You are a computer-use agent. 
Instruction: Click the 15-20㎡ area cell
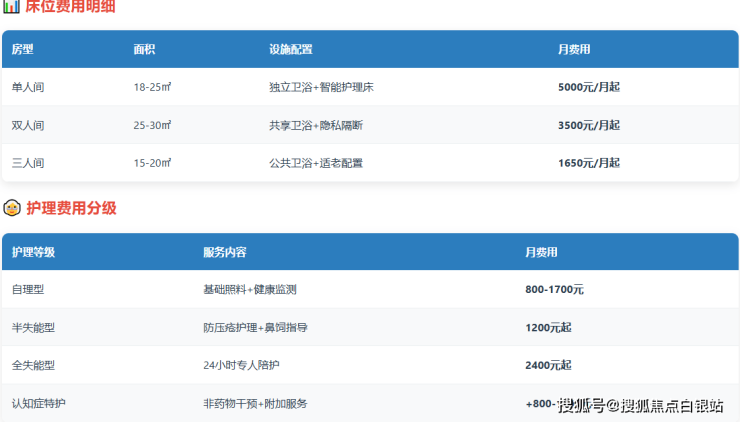152,163
